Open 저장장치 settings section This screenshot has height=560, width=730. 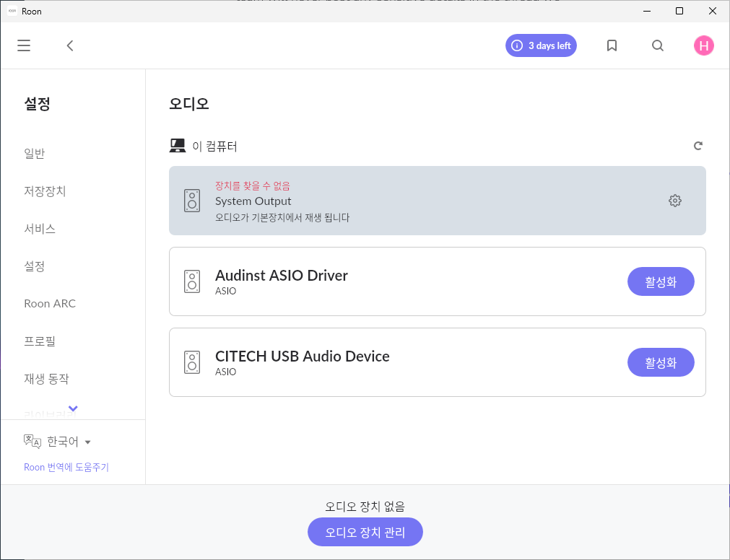(45, 191)
